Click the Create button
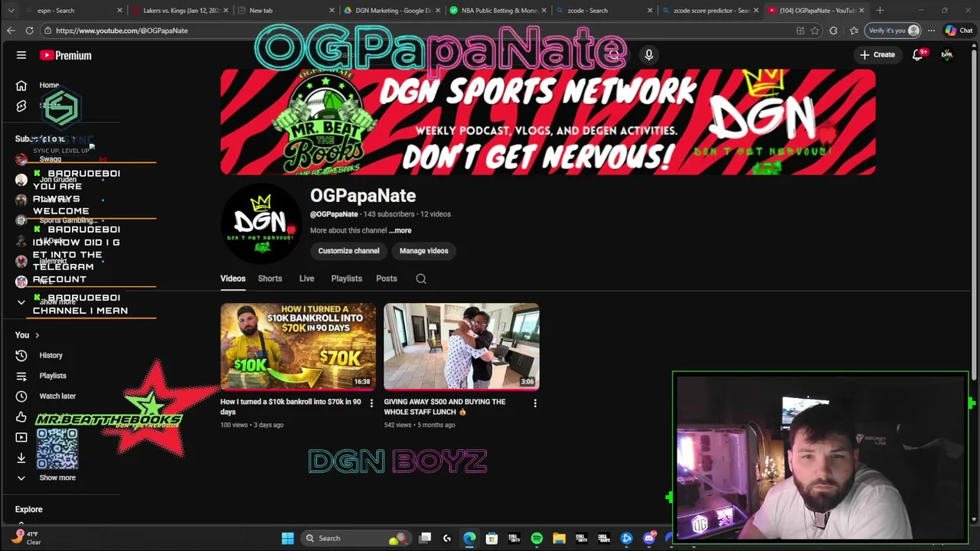The width and height of the screenshot is (980, 551). point(877,55)
